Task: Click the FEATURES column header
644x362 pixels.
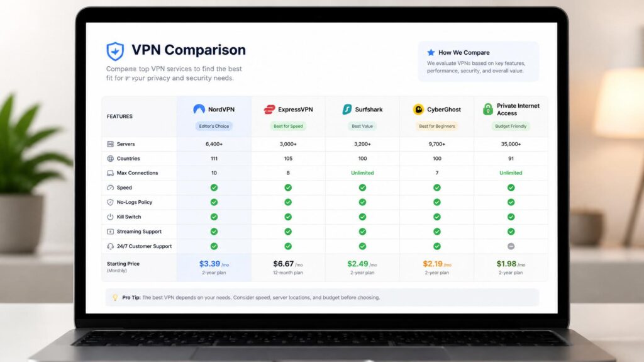Action: [119, 116]
